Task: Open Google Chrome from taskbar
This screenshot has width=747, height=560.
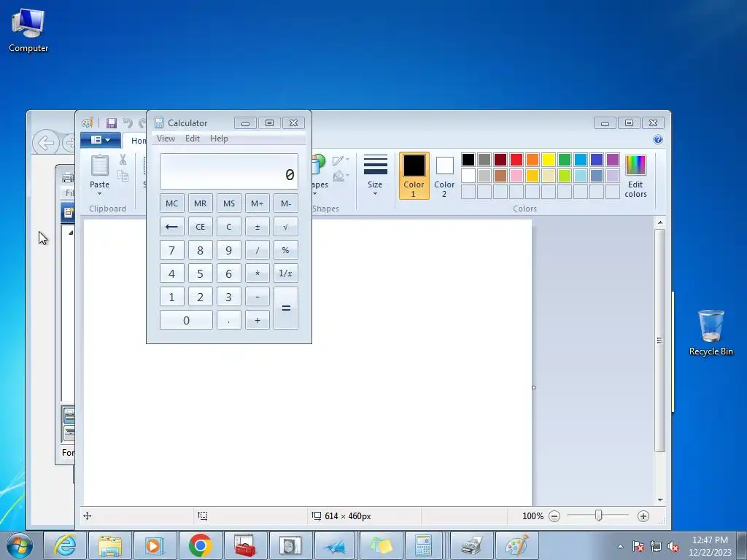Action: [200, 545]
